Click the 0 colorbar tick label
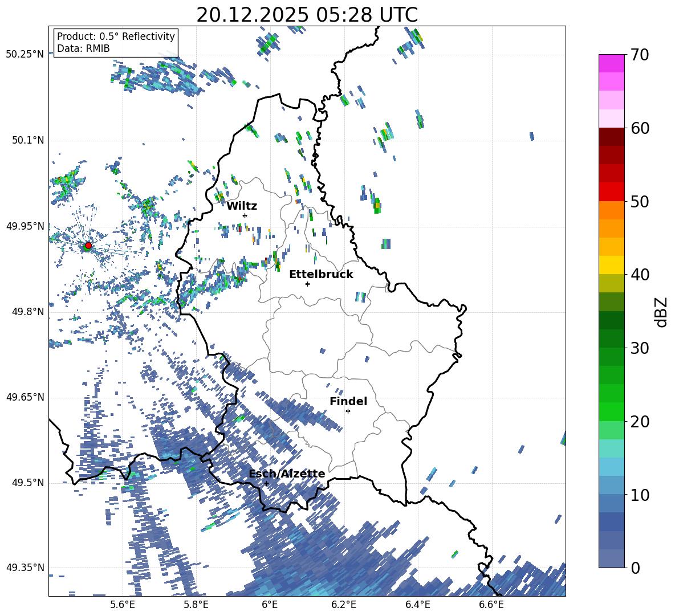The height and width of the screenshot is (616, 675). click(635, 568)
